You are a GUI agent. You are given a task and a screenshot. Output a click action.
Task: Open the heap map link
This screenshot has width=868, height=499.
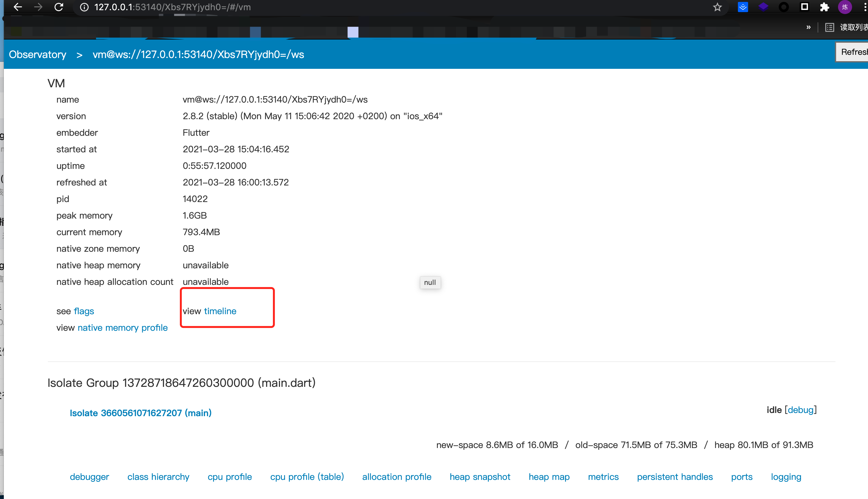coord(549,477)
